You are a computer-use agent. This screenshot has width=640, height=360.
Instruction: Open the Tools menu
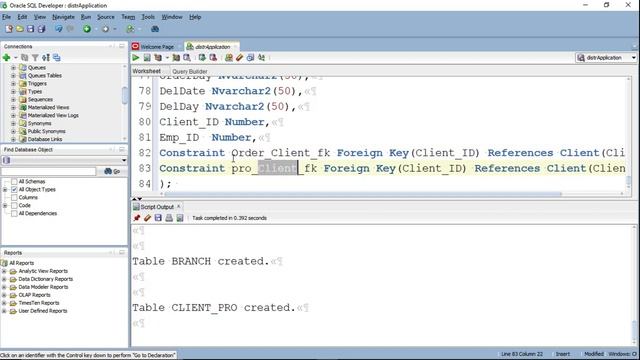point(148,17)
